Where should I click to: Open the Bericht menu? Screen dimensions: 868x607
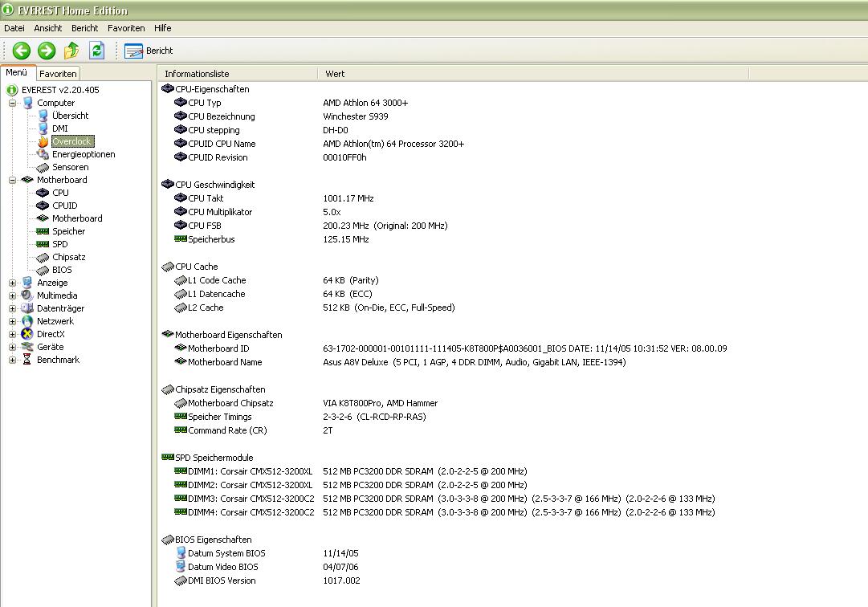click(x=84, y=28)
